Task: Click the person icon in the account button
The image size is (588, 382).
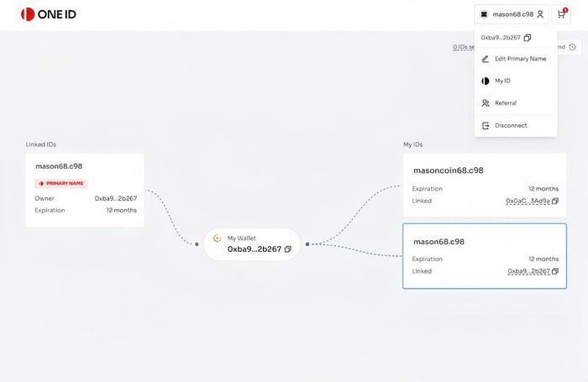Action: tap(540, 14)
